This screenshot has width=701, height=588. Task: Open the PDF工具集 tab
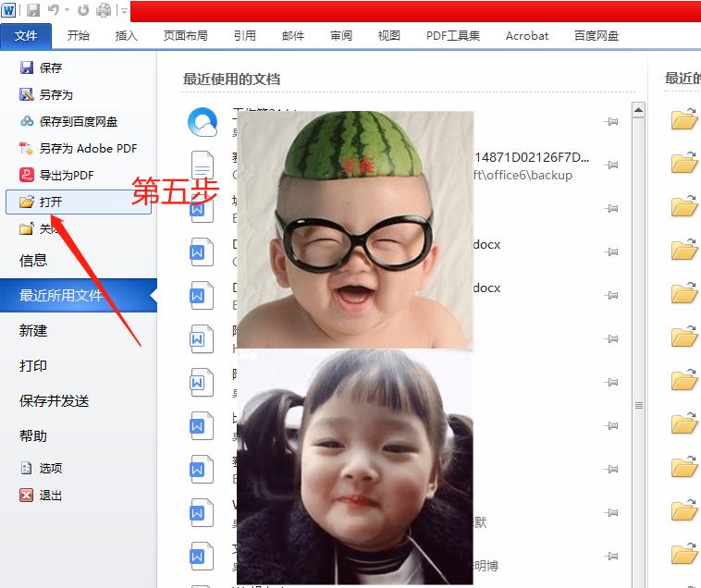click(x=453, y=36)
